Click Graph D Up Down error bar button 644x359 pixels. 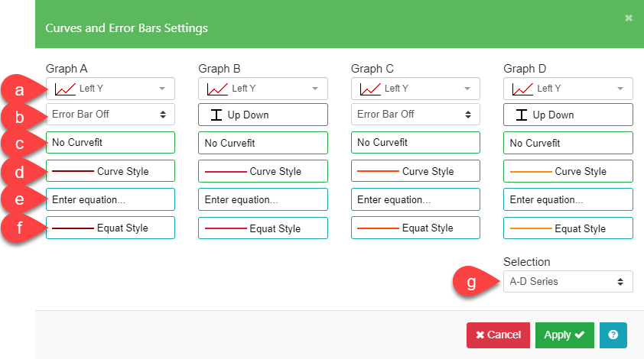568,115
